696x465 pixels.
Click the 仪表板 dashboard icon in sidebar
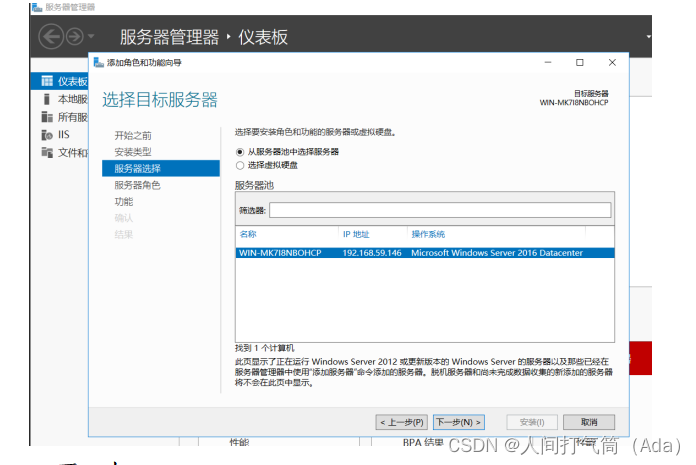pos(46,81)
